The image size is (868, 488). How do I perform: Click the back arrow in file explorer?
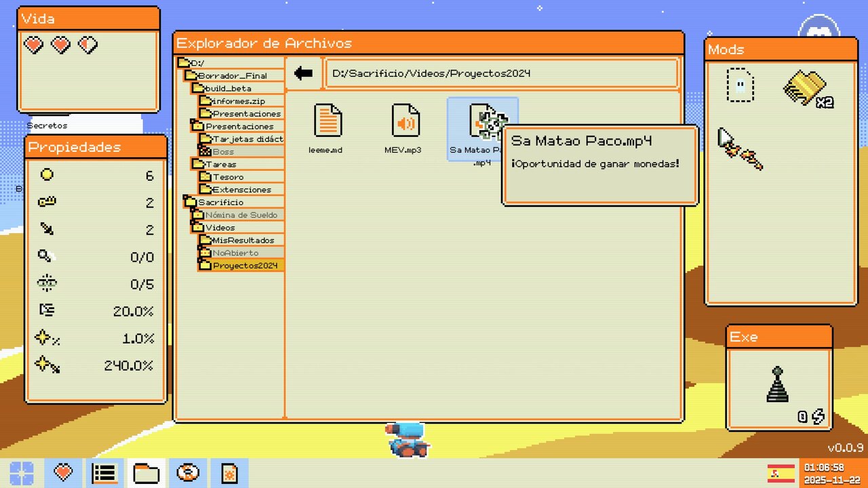tap(303, 73)
